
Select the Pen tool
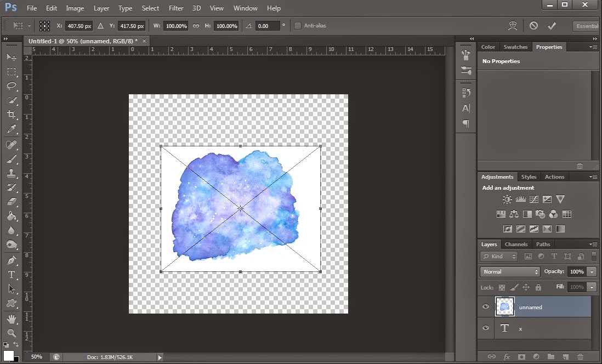pyautogui.click(x=12, y=260)
